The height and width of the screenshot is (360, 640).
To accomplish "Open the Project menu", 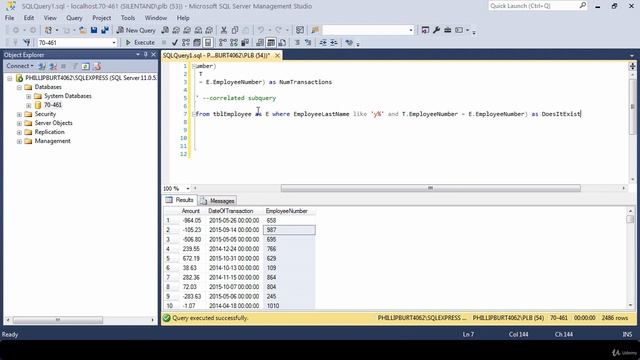I will [102, 18].
